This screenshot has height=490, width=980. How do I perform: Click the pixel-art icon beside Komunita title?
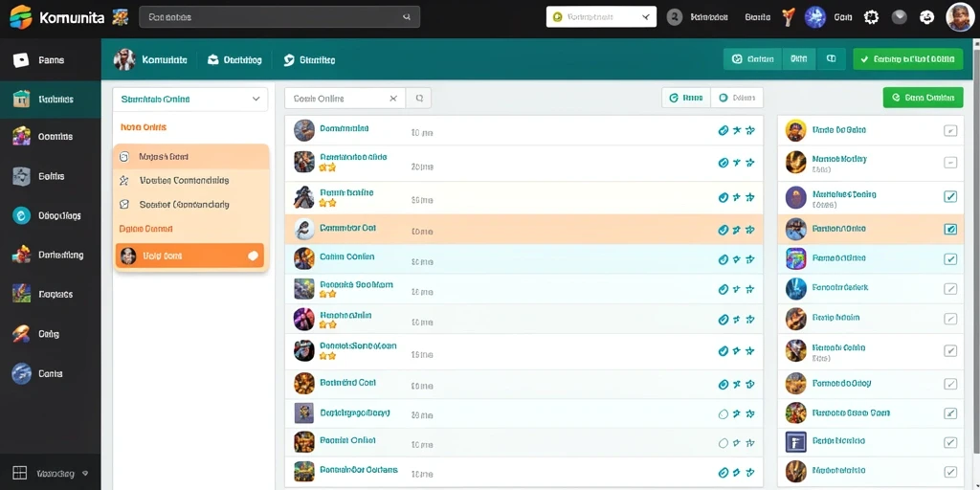click(120, 17)
